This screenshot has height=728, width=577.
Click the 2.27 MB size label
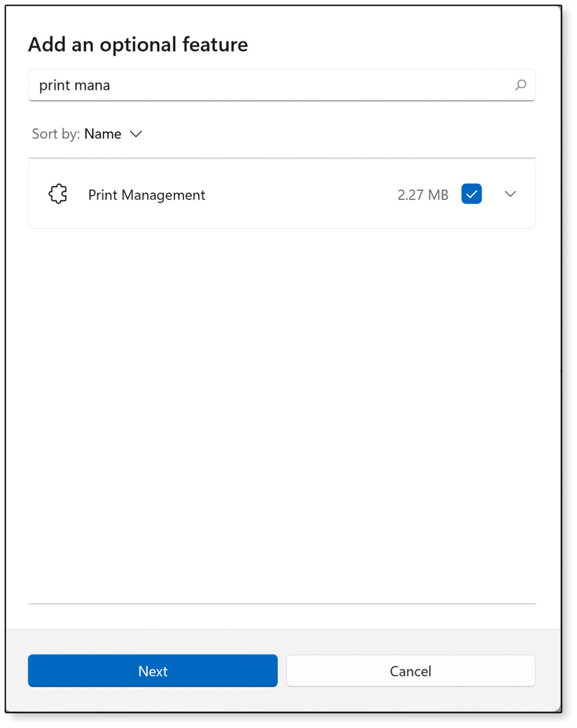pyautogui.click(x=423, y=194)
